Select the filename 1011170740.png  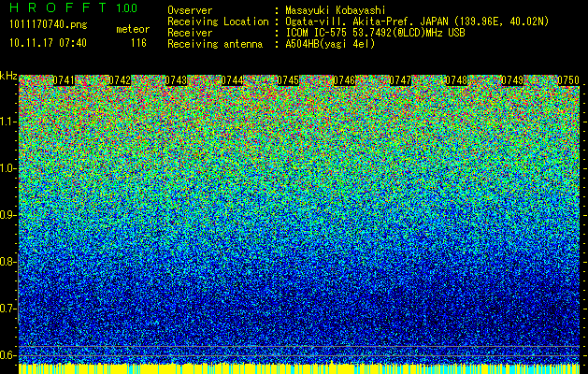(49, 24)
